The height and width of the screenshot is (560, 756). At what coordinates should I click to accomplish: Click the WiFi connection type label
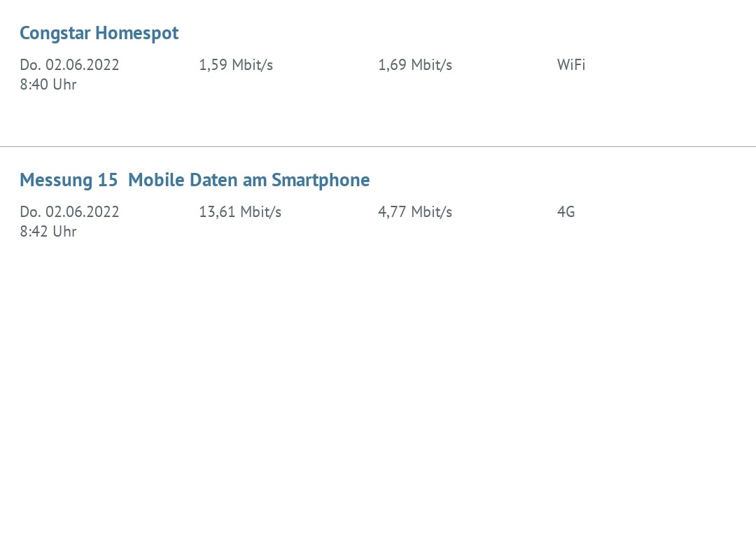[x=571, y=65]
